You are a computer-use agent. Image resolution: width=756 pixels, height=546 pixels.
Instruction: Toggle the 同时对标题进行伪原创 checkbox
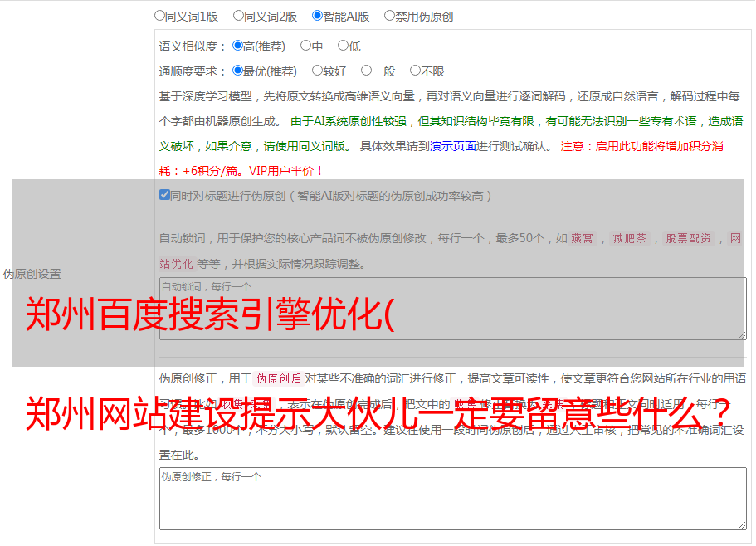(x=164, y=195)
